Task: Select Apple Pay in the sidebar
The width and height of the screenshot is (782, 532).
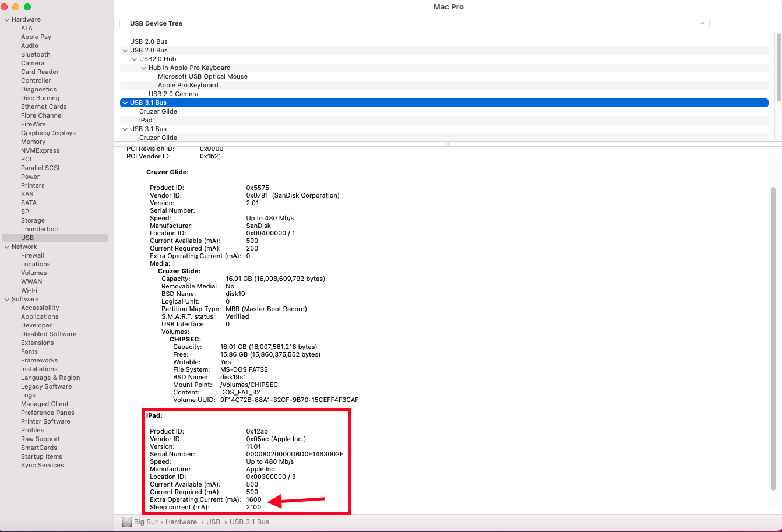Action: (36, 37)
